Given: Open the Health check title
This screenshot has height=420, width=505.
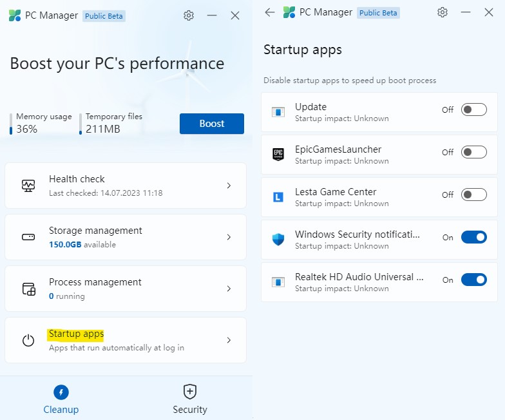Looking at the screenshot, I should click(x=77, y=179).
